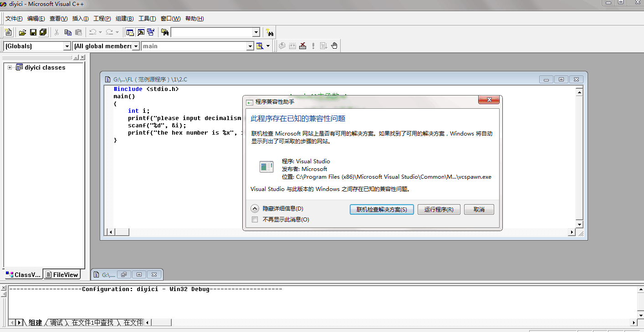Click the 运行程序(R) button
The height and width of the screenshot is (332, 644).
[439, 210]
